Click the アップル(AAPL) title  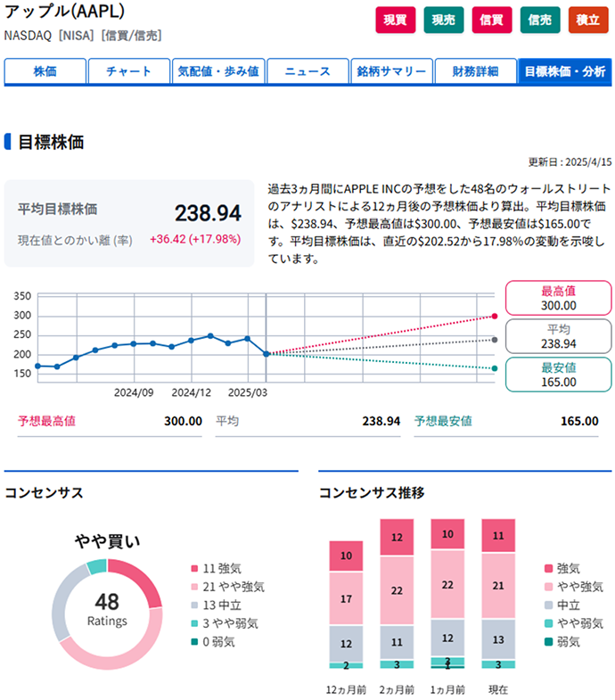tap(64, 12)
